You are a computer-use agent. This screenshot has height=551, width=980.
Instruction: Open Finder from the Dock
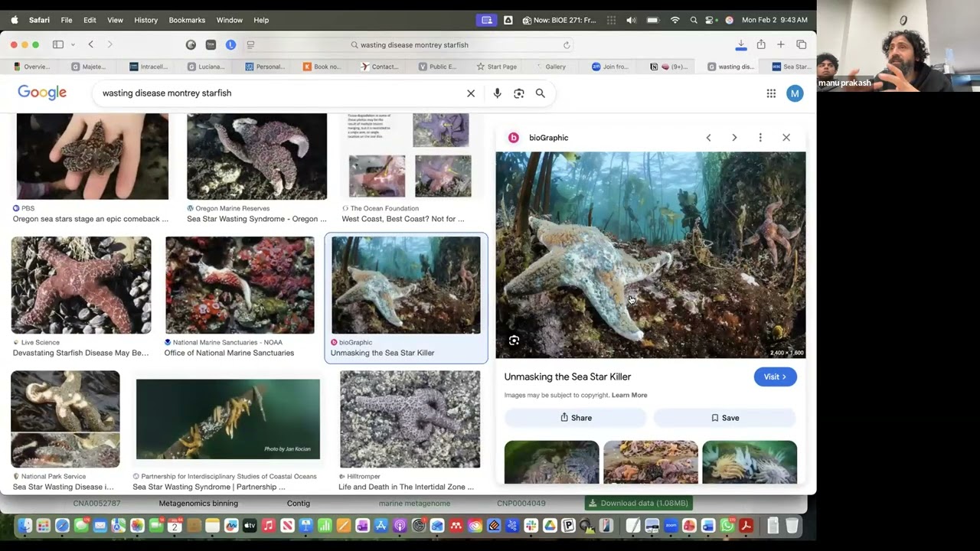point(25,526)
